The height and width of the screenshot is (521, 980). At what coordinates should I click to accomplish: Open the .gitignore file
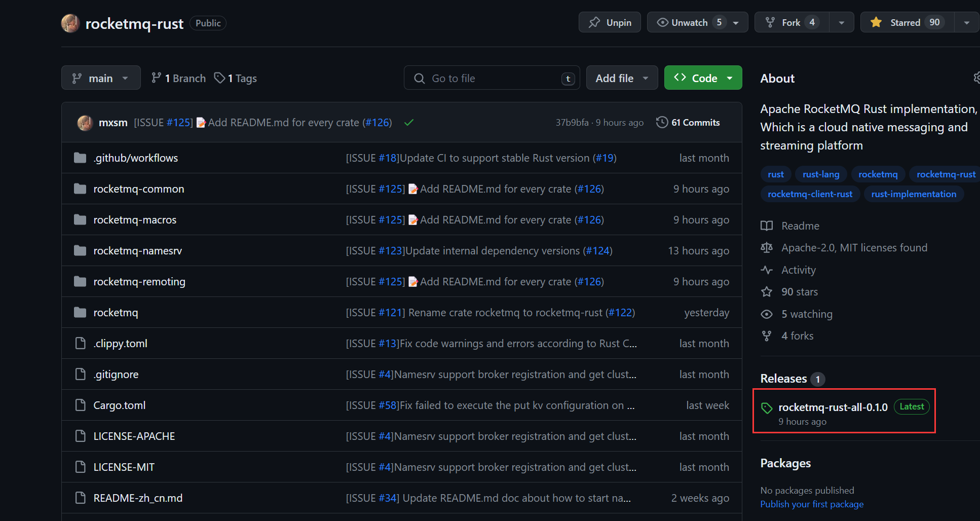116,375
